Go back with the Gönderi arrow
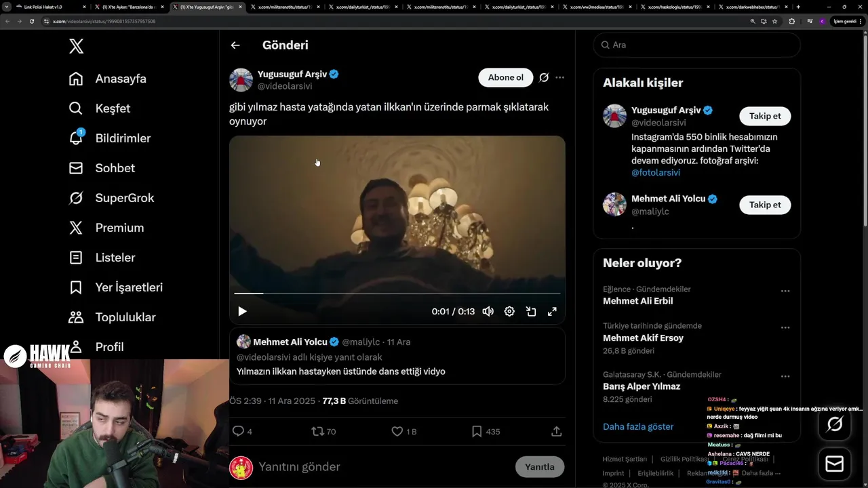868x488 pixels. [x=235, y=45]
